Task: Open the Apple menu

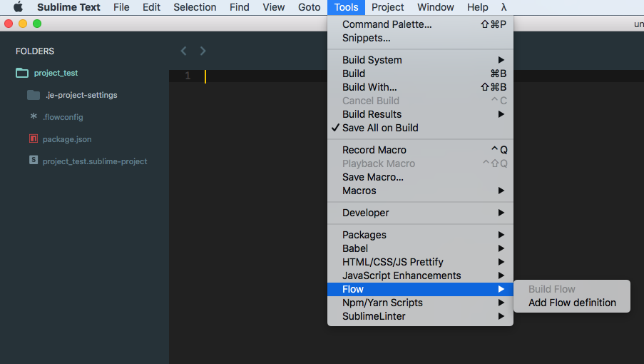Action: [18, 7]
